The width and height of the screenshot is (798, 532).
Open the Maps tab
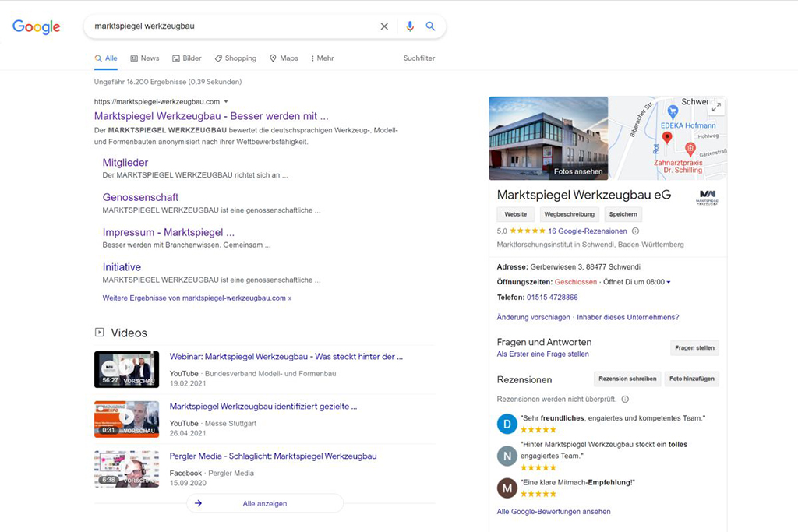284,58
